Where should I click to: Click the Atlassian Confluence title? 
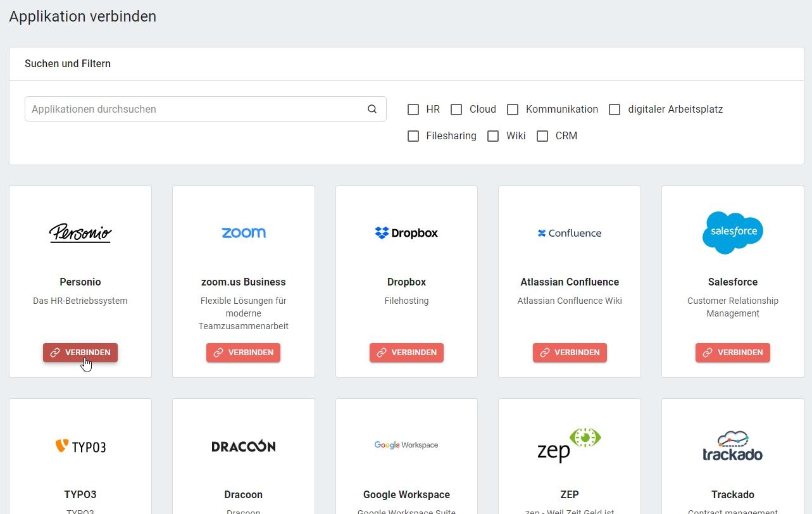coord(570,282)
